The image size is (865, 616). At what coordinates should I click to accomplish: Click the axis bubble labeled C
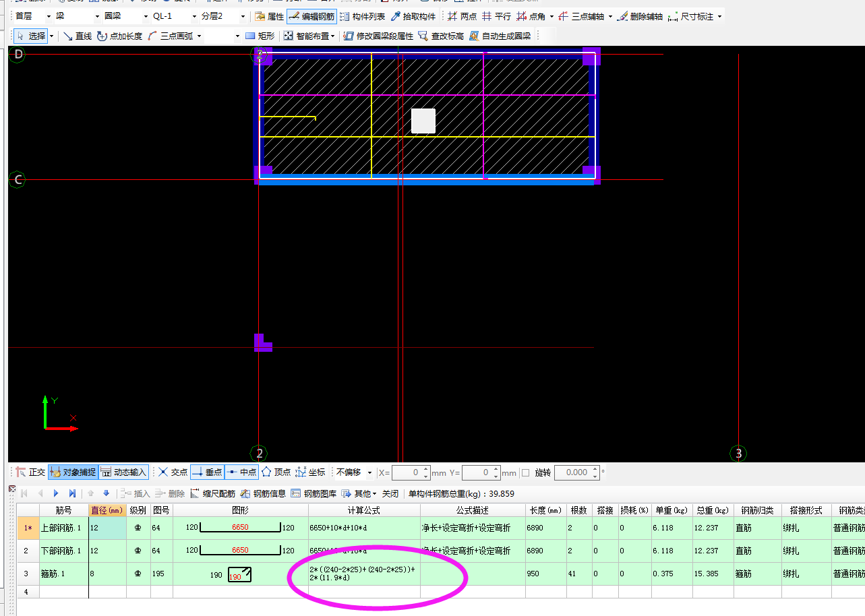[18, 179]
